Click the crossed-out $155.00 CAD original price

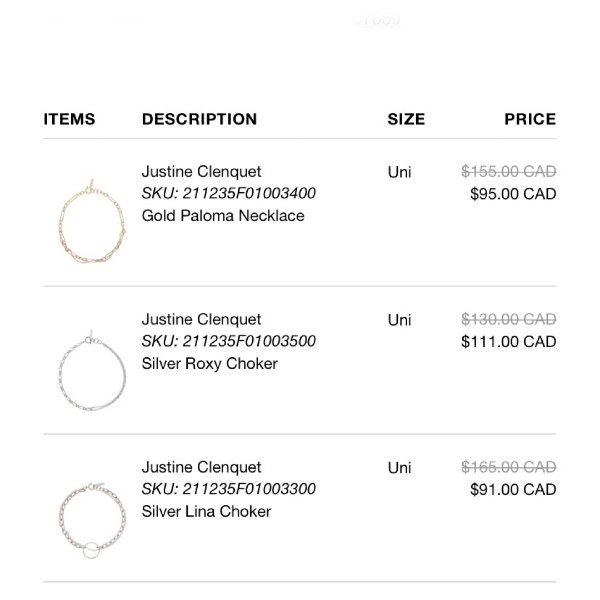tap(508, 172)
